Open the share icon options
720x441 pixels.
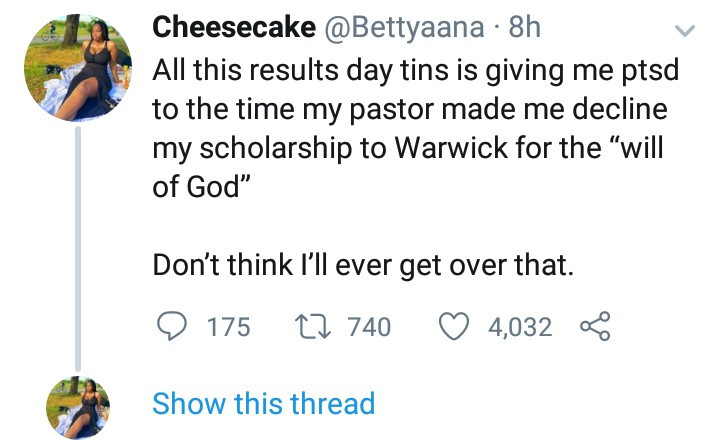click(593, 326)
